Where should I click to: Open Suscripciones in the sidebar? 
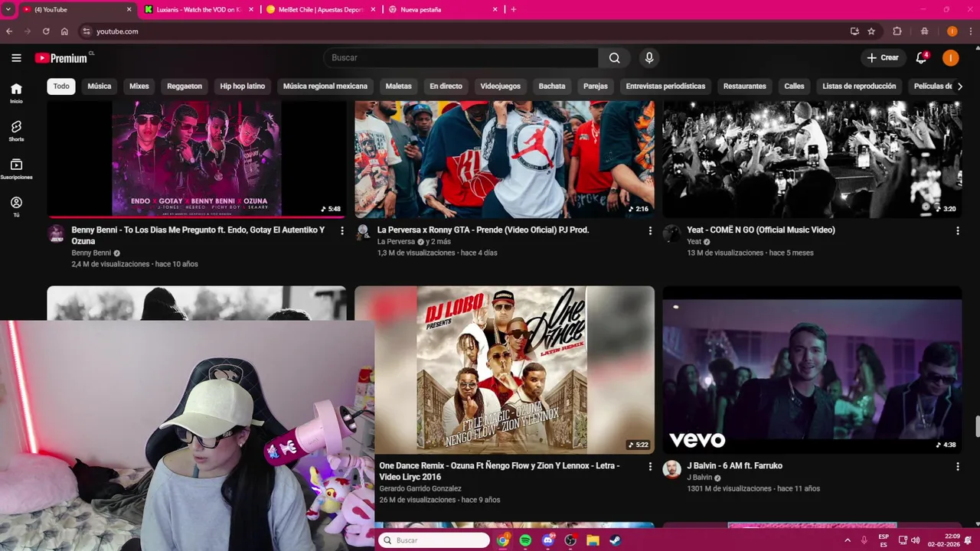[16, 169]
